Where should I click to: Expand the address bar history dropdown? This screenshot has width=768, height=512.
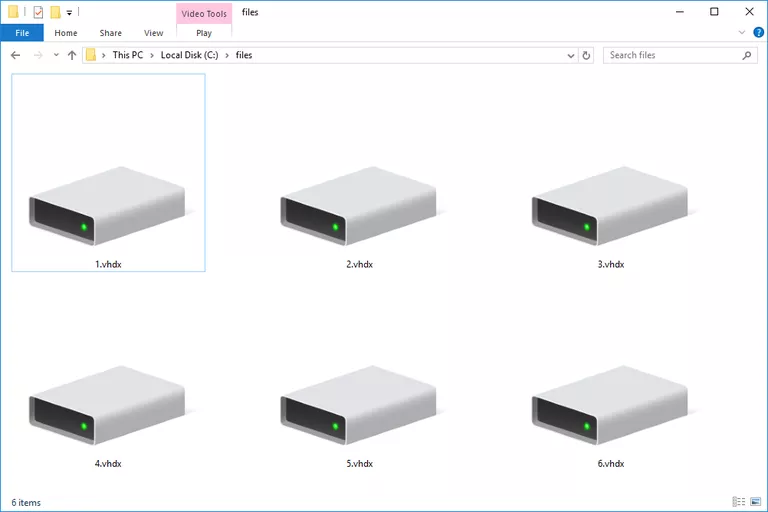click(571, 55)
